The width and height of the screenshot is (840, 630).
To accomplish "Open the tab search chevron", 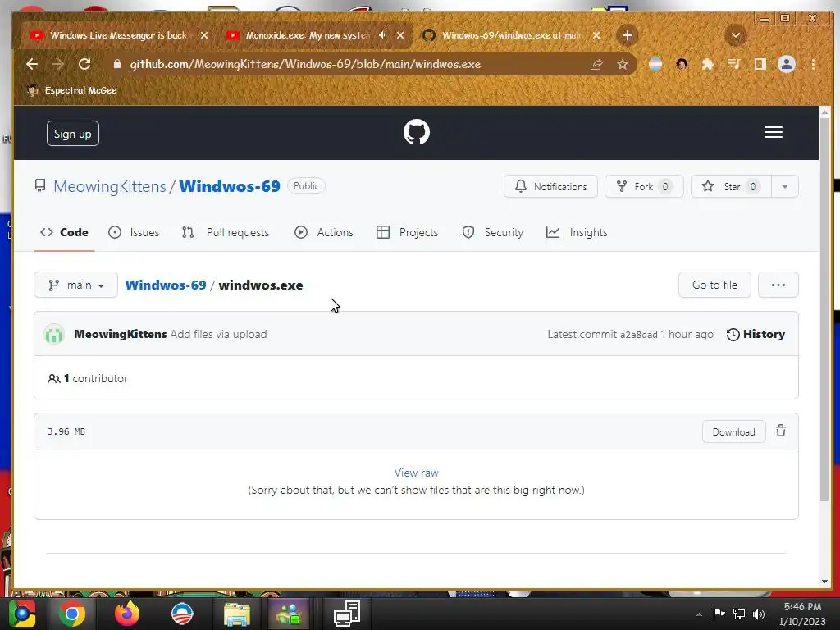I will 736,35.
